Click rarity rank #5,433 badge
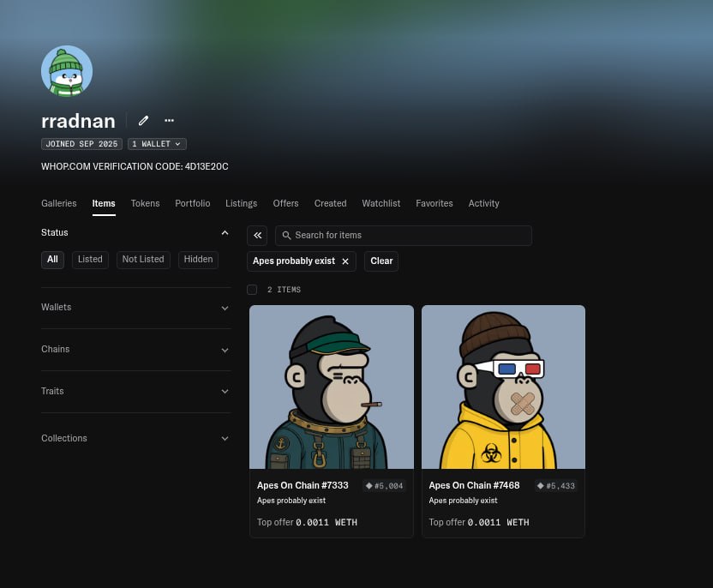 pos(556,486)
